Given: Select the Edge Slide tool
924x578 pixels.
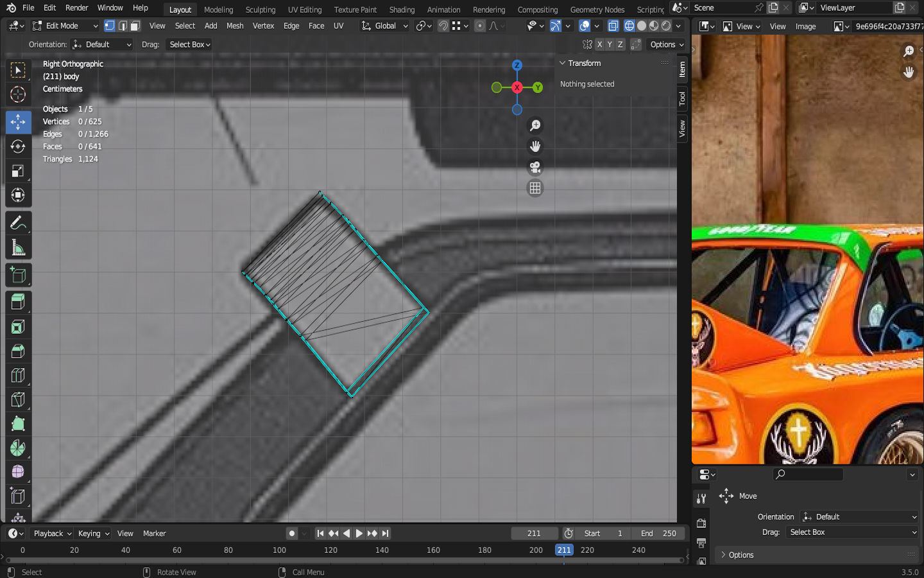Looking at the screenshot, I should [x=18, y=496].
